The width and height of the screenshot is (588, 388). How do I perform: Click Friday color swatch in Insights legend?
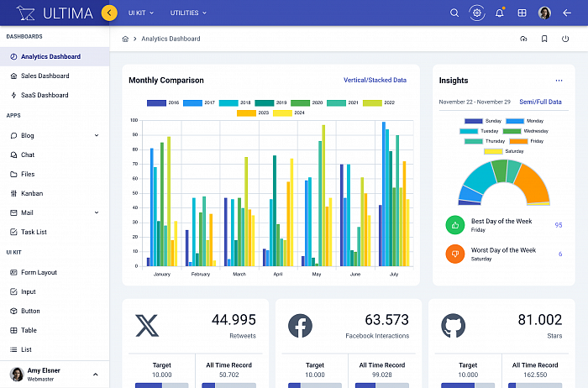click(x=518, y=141)
